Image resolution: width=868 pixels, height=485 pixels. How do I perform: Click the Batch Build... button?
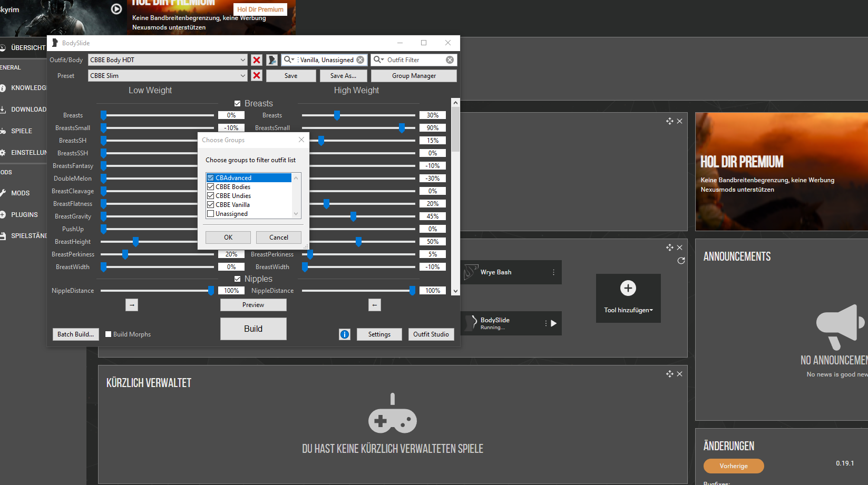tap(76, 334)
